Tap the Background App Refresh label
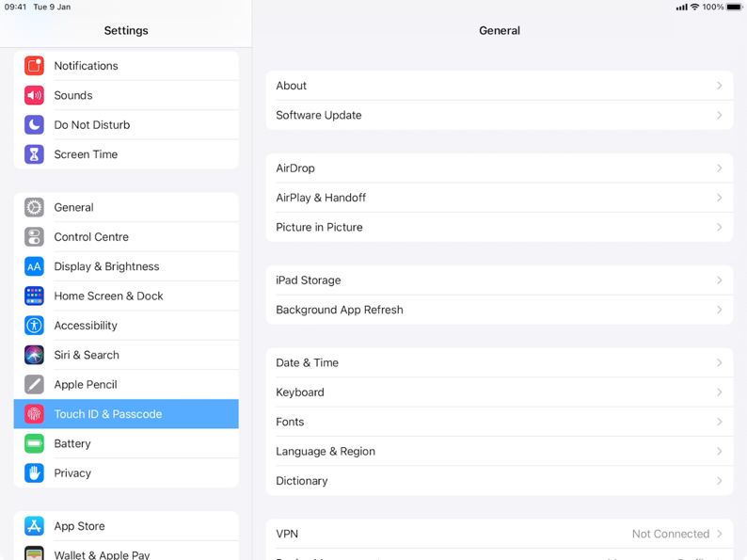747x560 pixels. pos(340,311)
